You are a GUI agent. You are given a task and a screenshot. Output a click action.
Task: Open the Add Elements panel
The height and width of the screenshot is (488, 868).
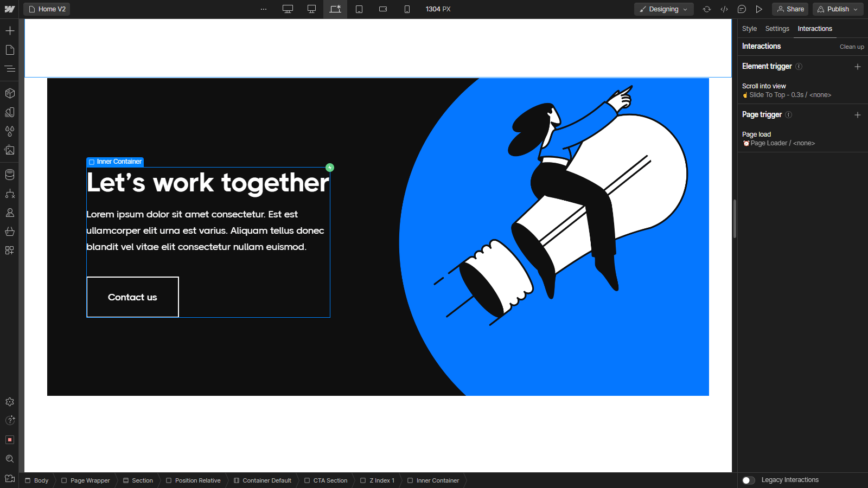click(10, 31)
